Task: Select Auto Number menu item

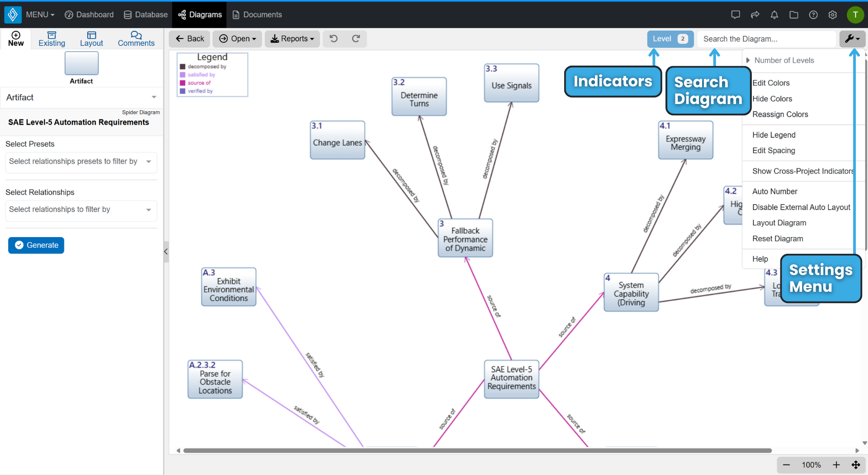Action: pyautogui.click(x=774, y=191)
